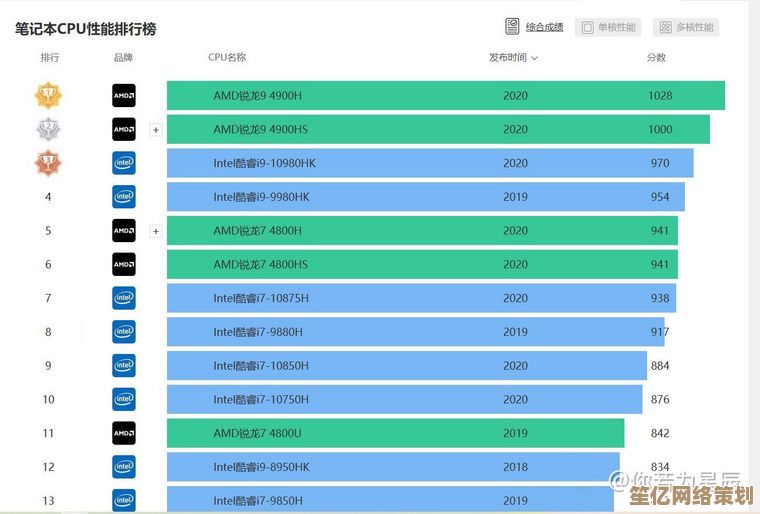
Task: Click AMD logo beside 锐龙9 4900H
Action: coord(124,96)
